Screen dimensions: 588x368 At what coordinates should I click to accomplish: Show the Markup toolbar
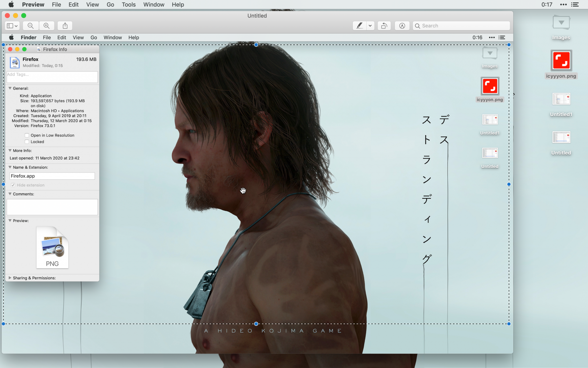[x=402, y=26]
